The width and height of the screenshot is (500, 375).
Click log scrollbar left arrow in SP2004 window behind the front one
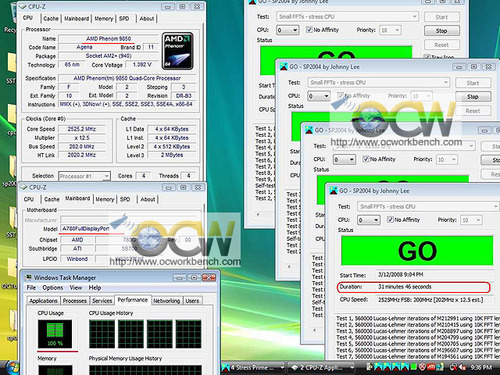coord(314,330)
